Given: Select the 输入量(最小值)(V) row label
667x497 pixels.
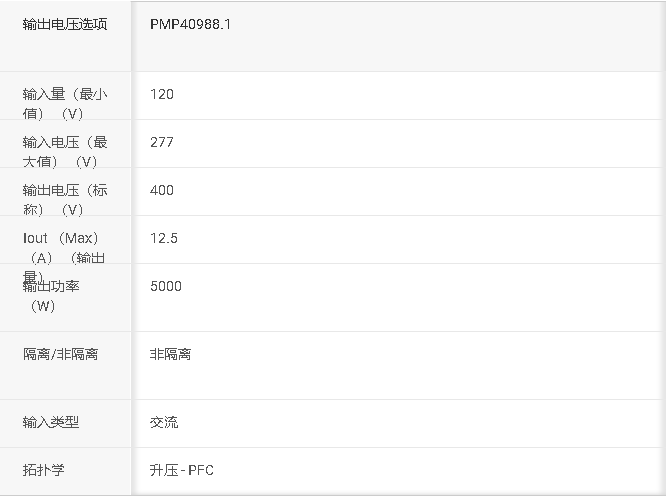Looking at the screenshot, I should (x=65, y=103).
